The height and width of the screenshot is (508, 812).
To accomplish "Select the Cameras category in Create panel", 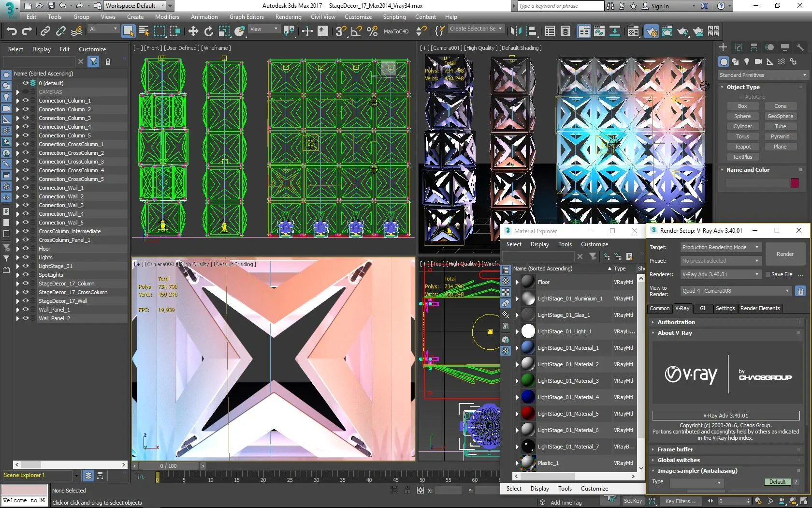I will coord(758,61).
